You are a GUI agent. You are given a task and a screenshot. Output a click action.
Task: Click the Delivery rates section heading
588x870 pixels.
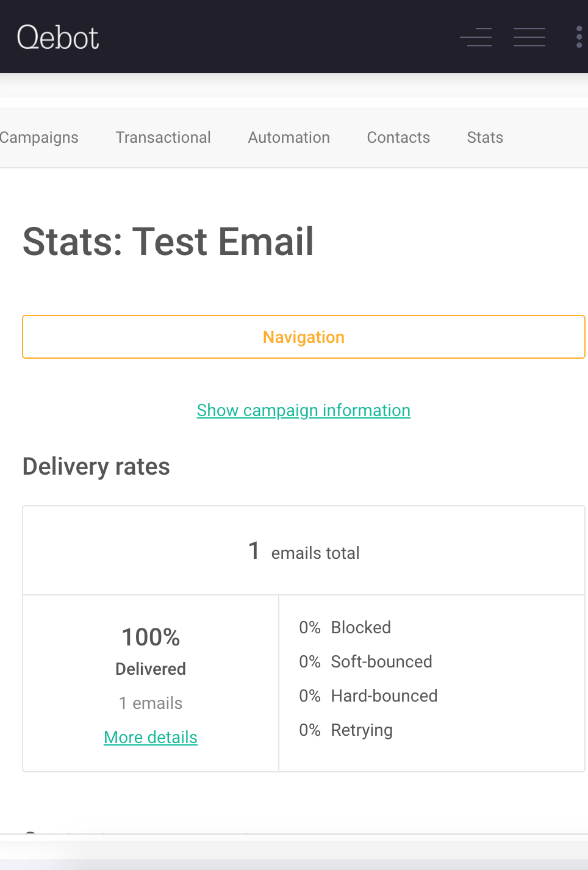click(96, 467)
